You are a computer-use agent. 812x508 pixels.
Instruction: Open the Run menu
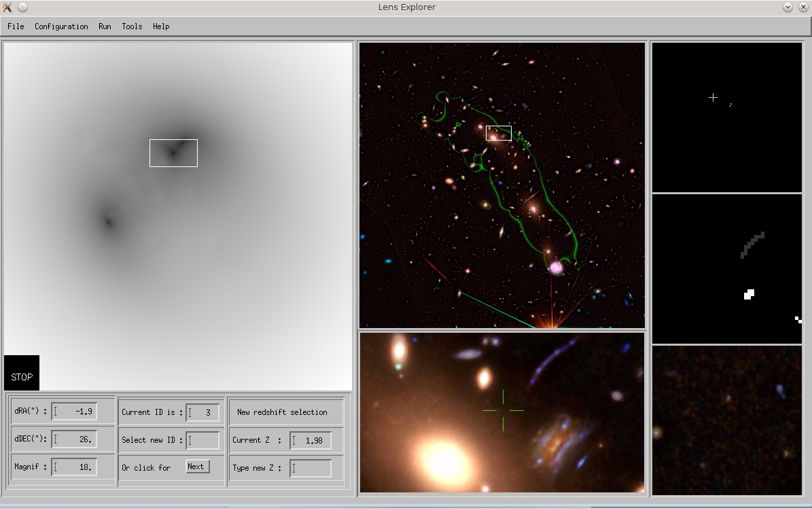[x=105, y=26]
